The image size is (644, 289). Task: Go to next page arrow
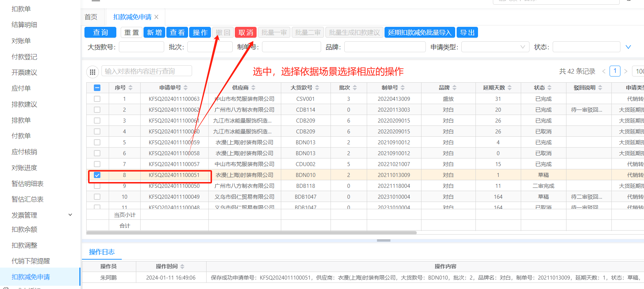point(626,71)
